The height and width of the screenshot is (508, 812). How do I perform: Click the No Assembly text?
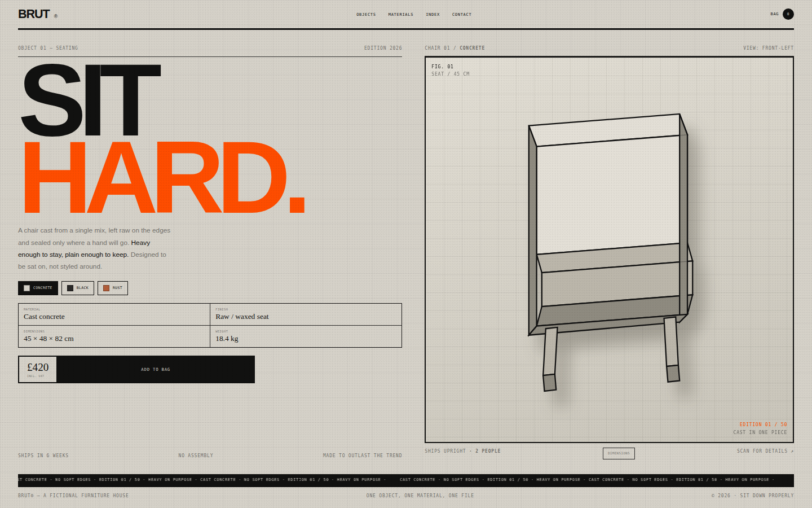(196, 456)
